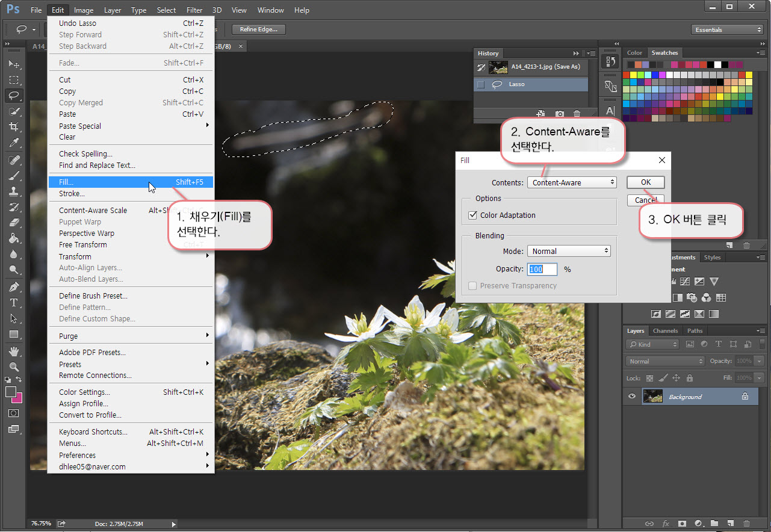Viewport: 771px width, 532px height.
Task: Create a new group folder icon
Action: [714, 524]
